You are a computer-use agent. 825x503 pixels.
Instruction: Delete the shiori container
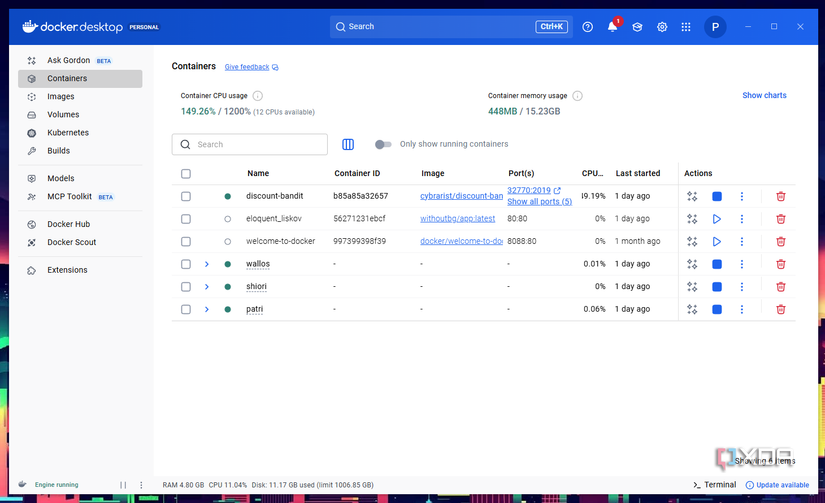781,287
